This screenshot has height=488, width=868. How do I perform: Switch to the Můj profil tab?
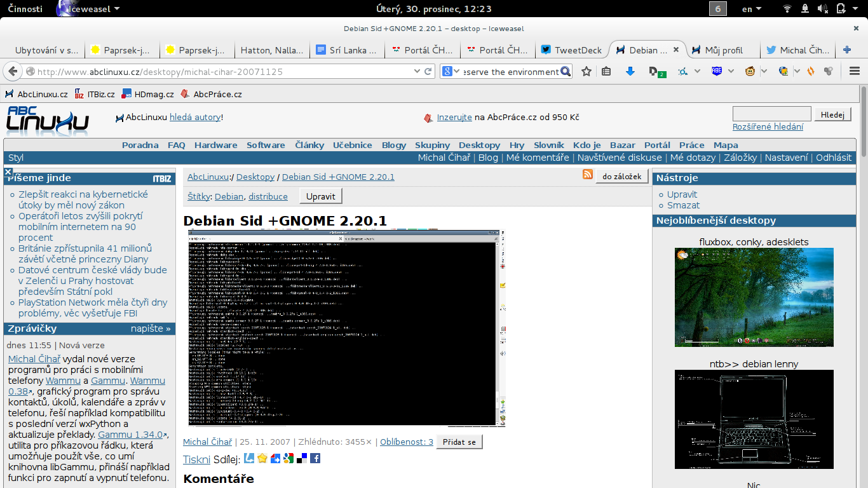[724, 50]
